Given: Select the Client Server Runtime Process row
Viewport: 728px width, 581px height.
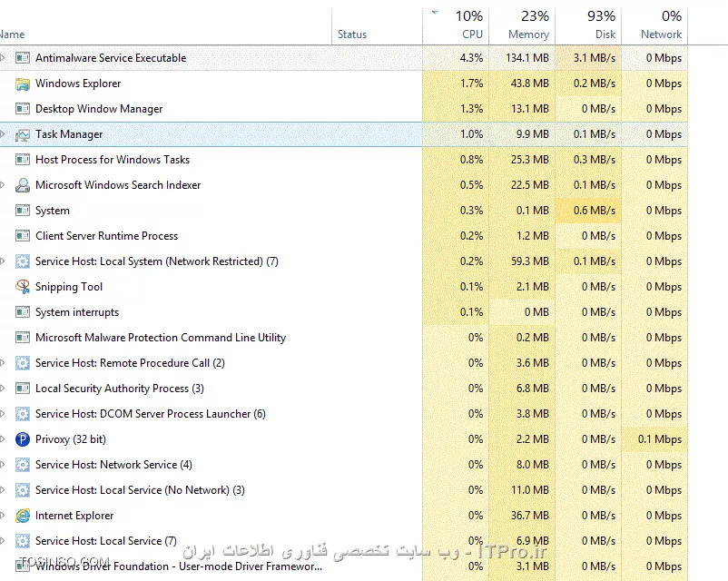Looking at the screenshot, I should 343,236.
